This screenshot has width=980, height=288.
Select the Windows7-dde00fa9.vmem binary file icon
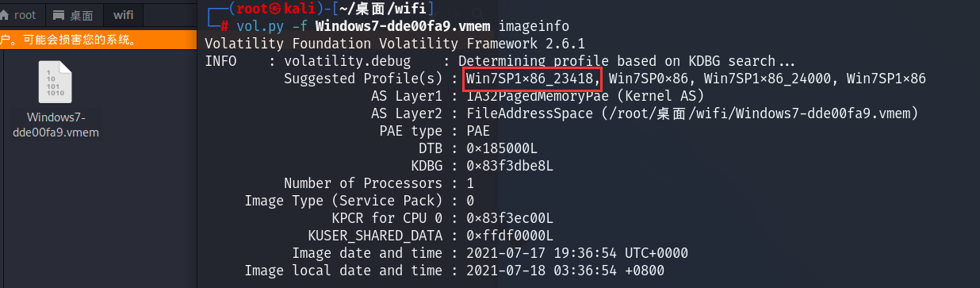coord(56,83)
